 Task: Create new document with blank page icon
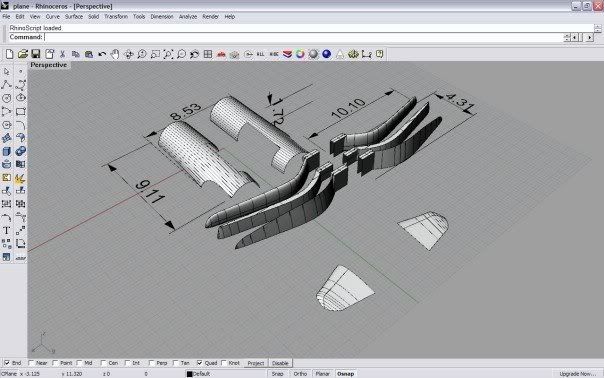pos(9,54)
